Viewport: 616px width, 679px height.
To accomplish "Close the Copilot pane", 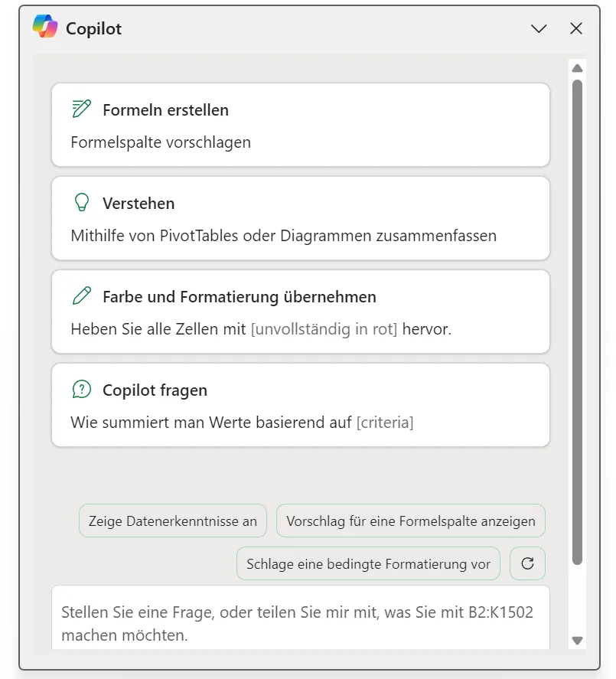I will [575, 28].
